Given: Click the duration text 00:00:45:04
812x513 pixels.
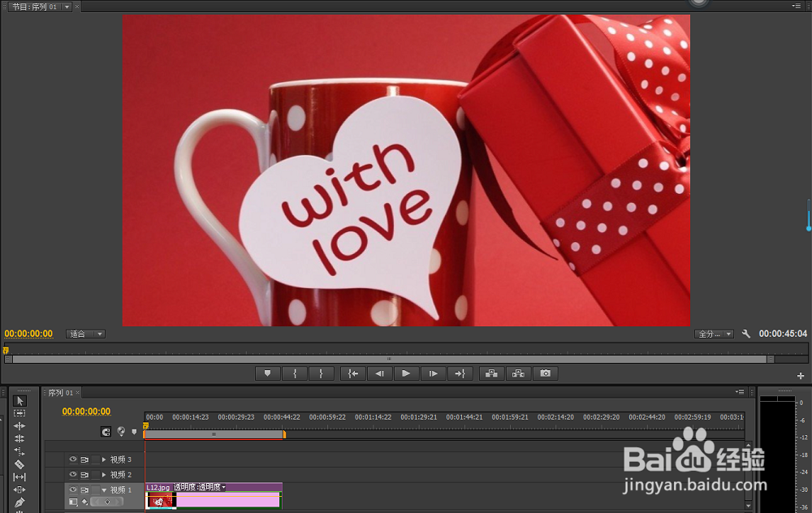Looking at the screenshot, I should click(x=783, y=334).
